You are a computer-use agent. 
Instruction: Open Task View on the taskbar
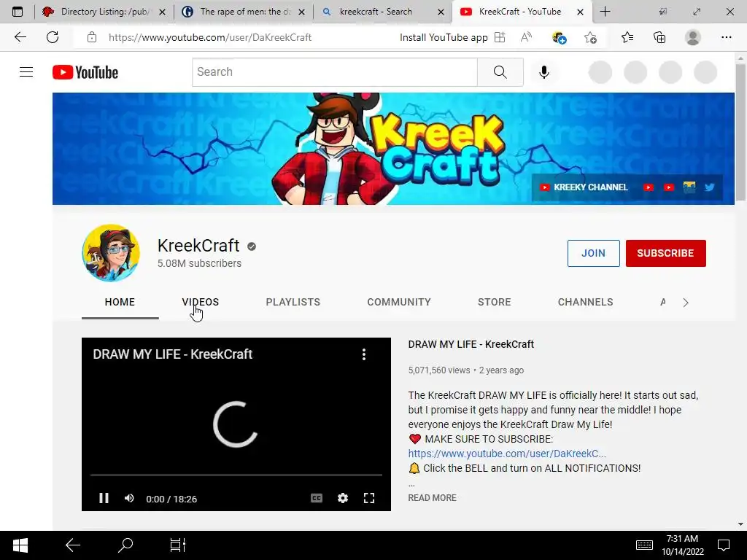click(178, 545)
